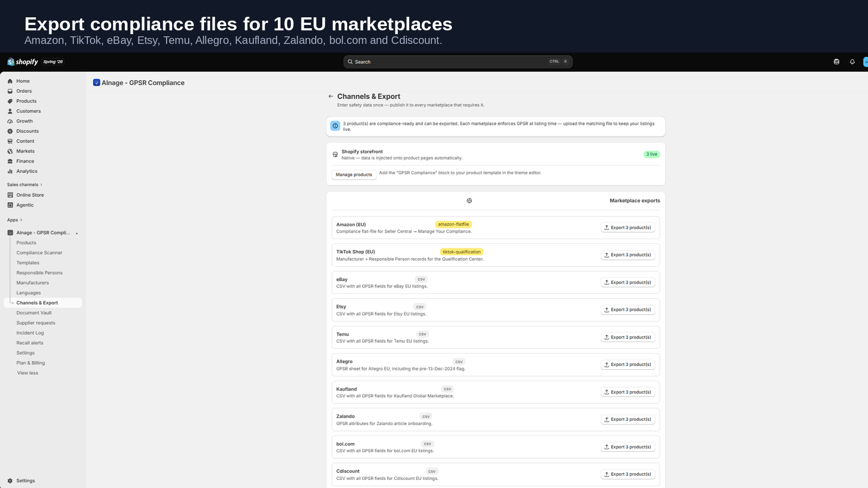Open the Document Vault page
Viewport: 868px width, 488px height.
34,313
